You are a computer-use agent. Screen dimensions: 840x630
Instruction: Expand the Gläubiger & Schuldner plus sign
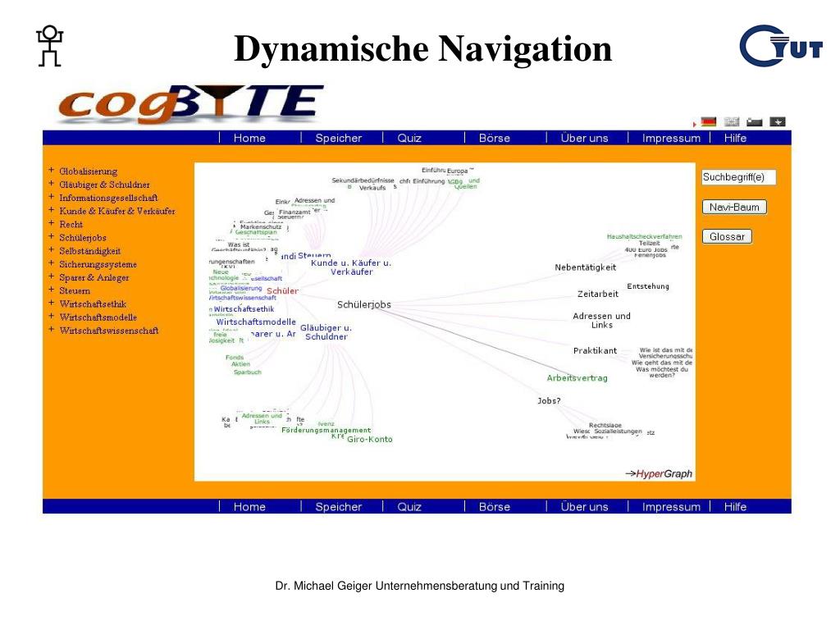[52, 184]
